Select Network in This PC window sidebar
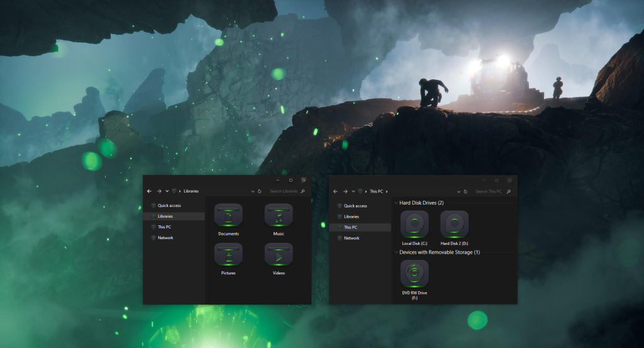The height and width of the screenshot is (348, 644). 352,239
